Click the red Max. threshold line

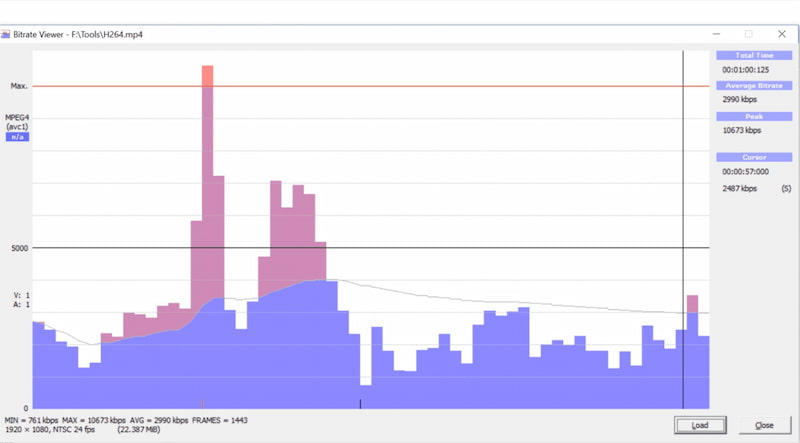click(450, 86)
